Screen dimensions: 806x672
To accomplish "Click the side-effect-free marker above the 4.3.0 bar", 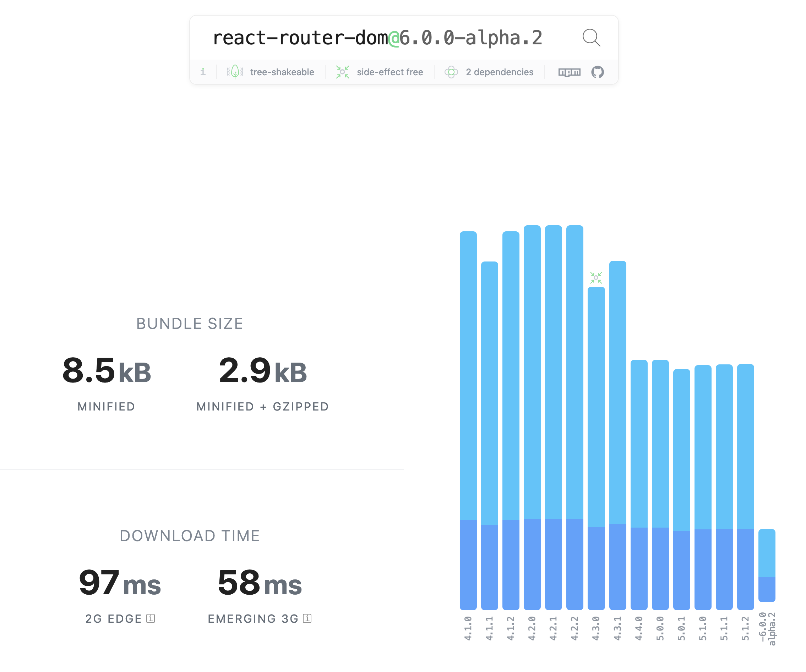I will tap(596, 277).
